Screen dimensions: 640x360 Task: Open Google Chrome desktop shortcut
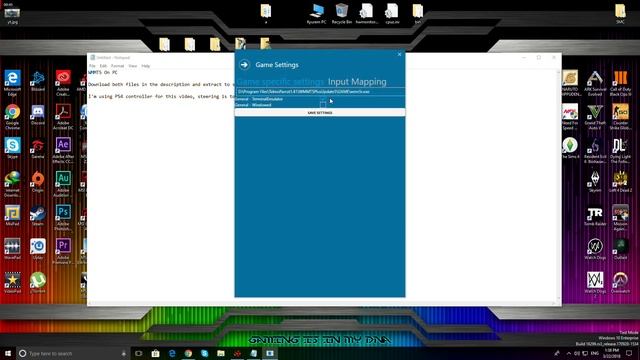pos(12,117)
